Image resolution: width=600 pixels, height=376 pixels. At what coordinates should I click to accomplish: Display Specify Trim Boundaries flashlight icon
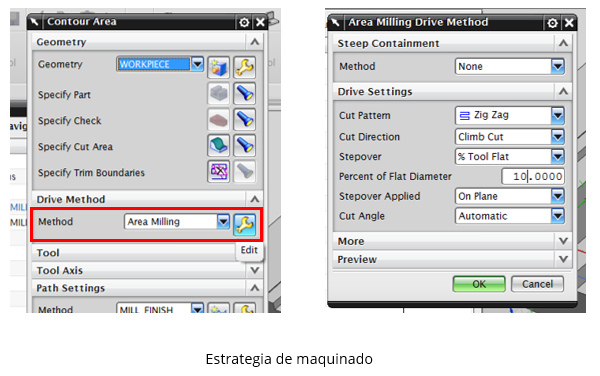point(245,171)
